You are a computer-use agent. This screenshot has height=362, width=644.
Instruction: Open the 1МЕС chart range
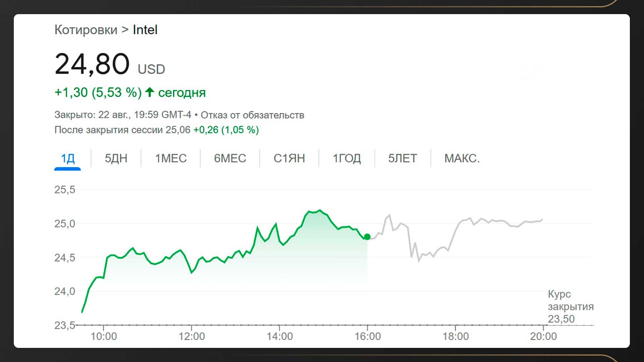[171, 158]
